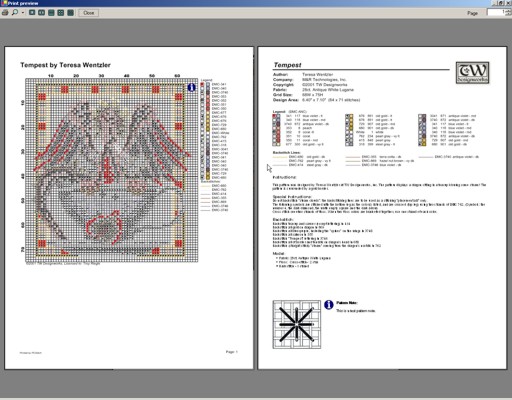Click the 'Design Area:' label
Screen dimensions: 512x400
(x=285, y=100)
